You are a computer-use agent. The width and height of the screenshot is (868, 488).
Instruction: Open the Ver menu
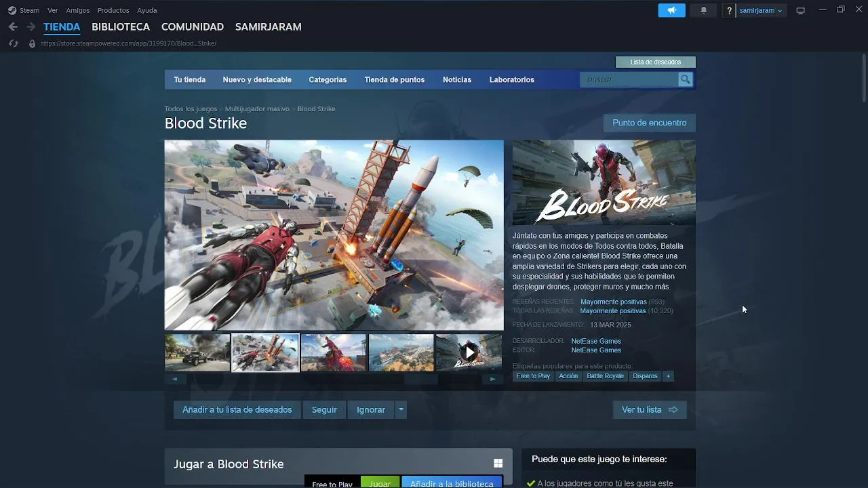pyautogui.click(x=53, y=10)
